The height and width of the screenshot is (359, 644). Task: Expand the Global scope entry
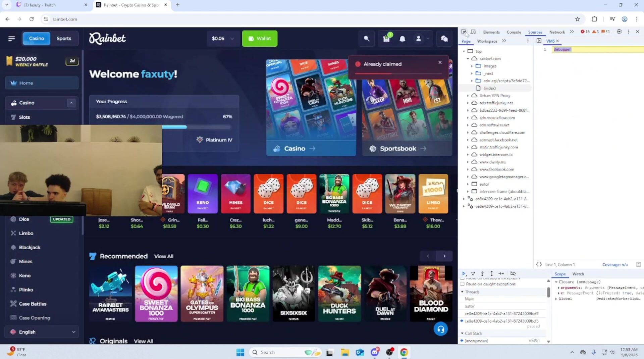point(556,299)
